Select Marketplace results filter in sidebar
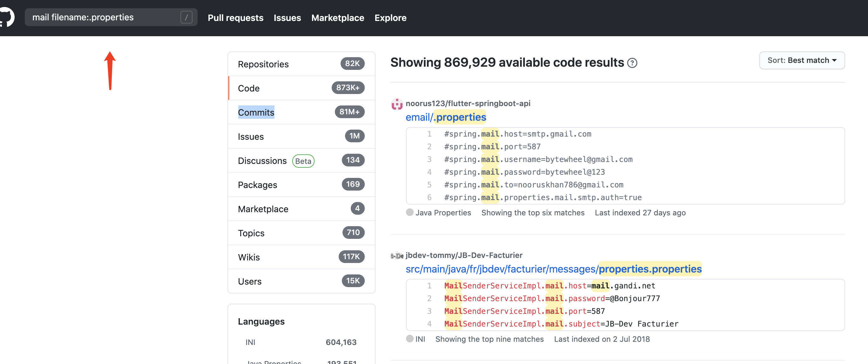Viewport: 868px width, 364px height. (x=302, y=209)
